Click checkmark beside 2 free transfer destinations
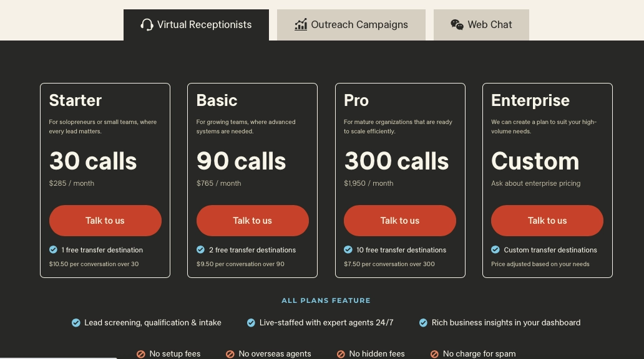Image resolution: width=644 pixels, height=359 pixels. [x=200, y=249]
